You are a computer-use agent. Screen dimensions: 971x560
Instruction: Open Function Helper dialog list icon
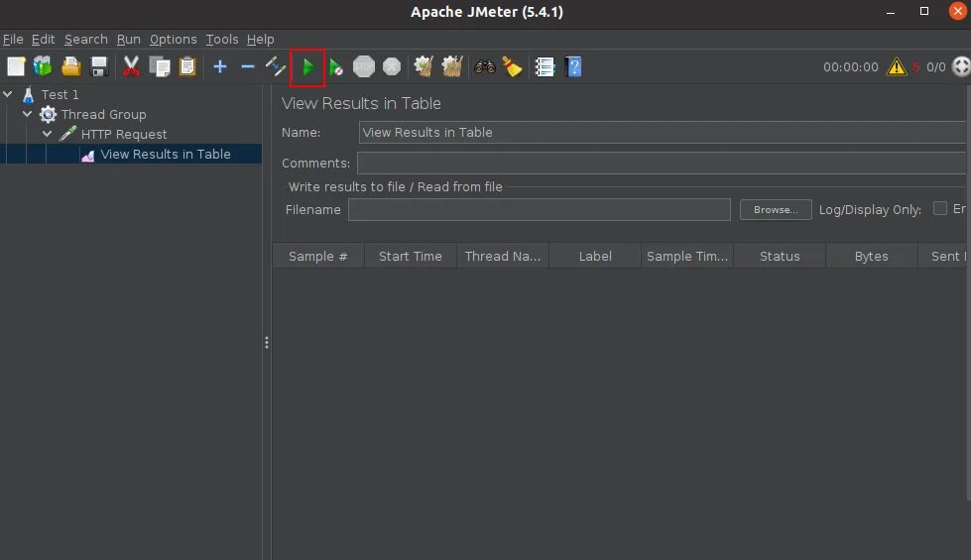click(x=545, y=66)
